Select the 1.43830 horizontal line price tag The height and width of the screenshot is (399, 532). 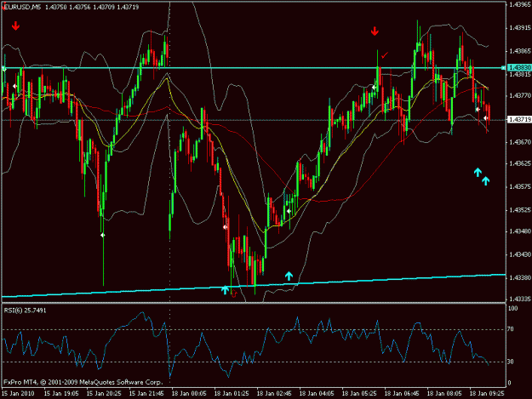click(x=519, y=67)
